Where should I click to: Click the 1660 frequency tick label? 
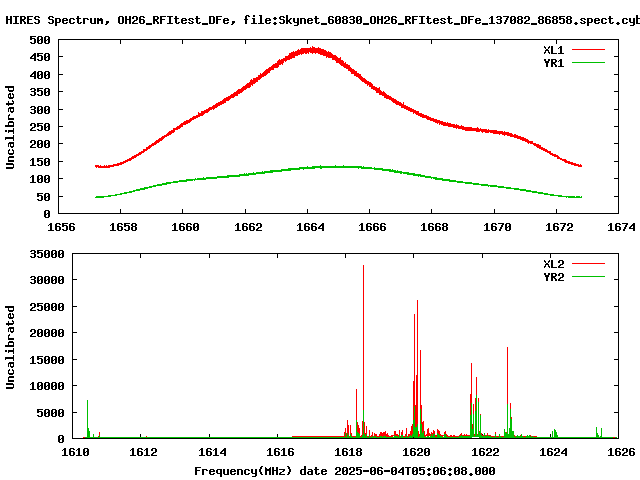point(185,227)
